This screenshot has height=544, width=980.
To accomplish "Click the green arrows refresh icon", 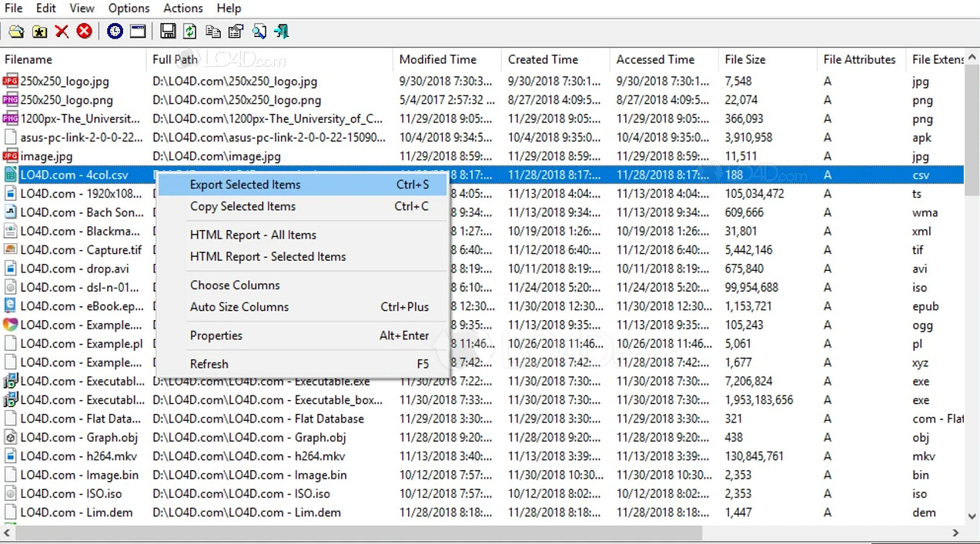I will point(189,32).
